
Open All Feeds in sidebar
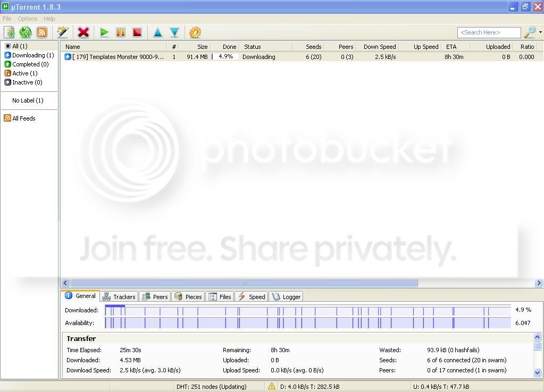click(x=20, y=118)
